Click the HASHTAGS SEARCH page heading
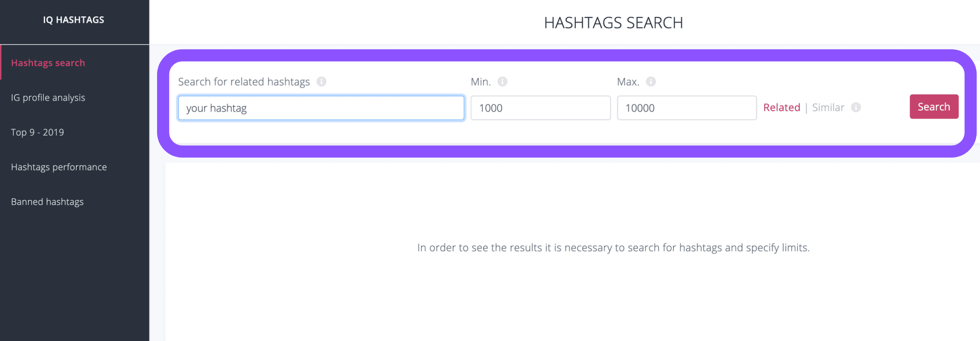 coord(613,23)
